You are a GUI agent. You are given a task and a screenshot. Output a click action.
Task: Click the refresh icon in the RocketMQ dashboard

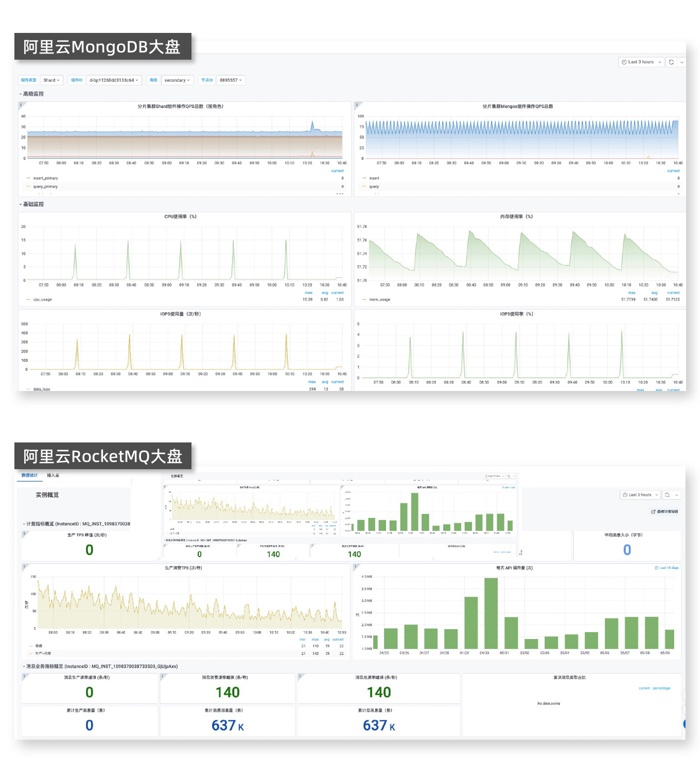click(667, 495)
